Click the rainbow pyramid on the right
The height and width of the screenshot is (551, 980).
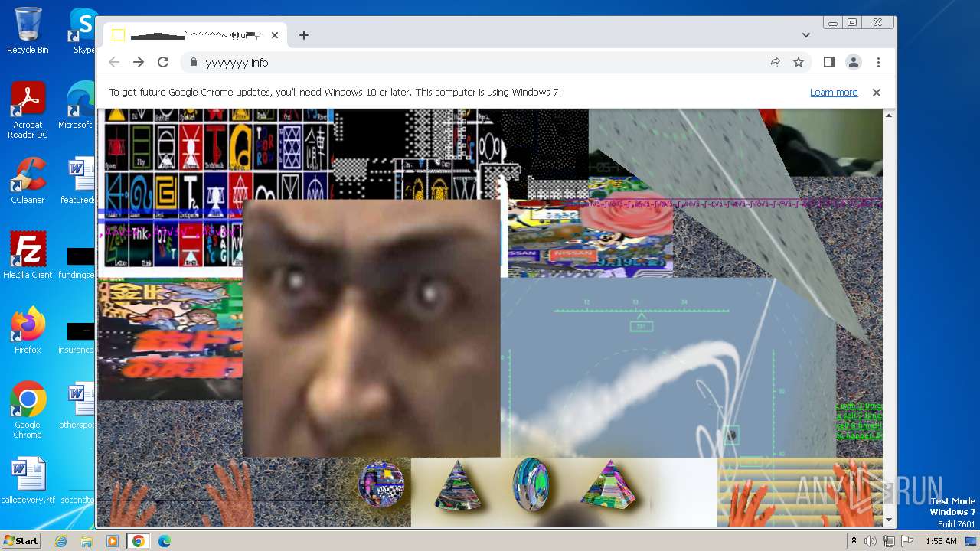point(609,485)
